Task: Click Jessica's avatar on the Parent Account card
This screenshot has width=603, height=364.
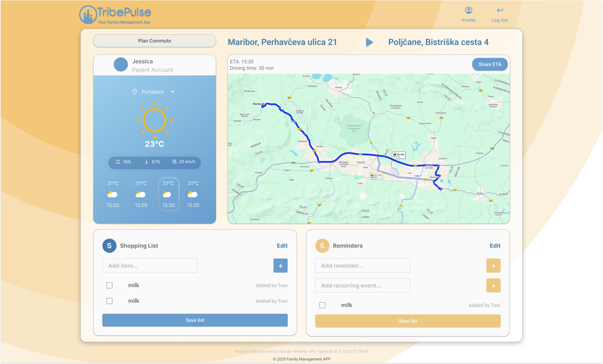Action: (x=121, y=64)
